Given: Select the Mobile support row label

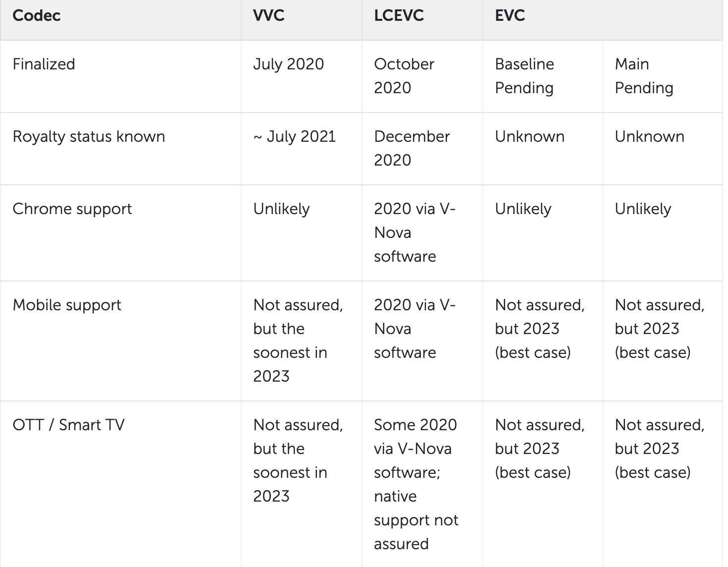Looking at the screenshot, I should tap(67, 305).
